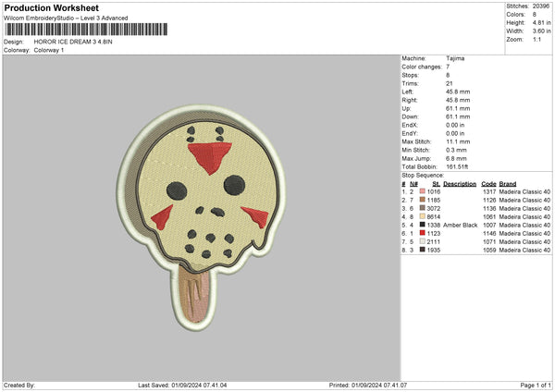Click the barcode under the worksheet title
Screen dimensions: 555x392
point(86,30)
